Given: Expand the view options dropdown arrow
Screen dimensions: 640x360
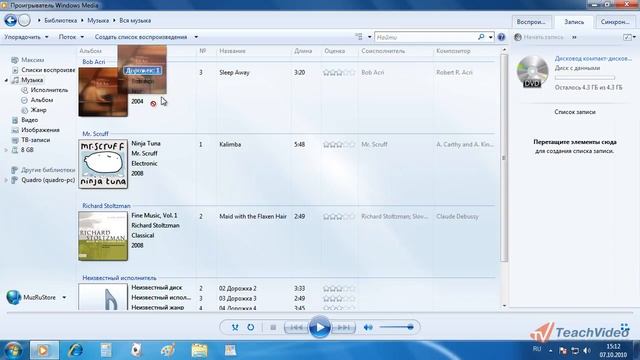Looking at the screenshot, I should click(x=369, y=37).
